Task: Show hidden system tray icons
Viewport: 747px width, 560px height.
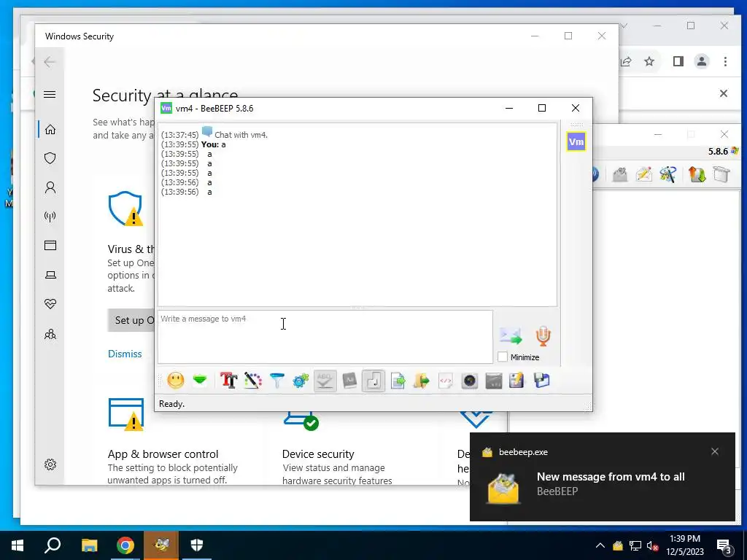Action: [600, 545]
